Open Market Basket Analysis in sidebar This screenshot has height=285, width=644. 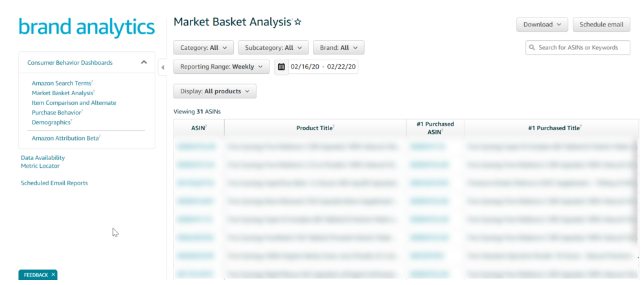click(x=63, y=93)
